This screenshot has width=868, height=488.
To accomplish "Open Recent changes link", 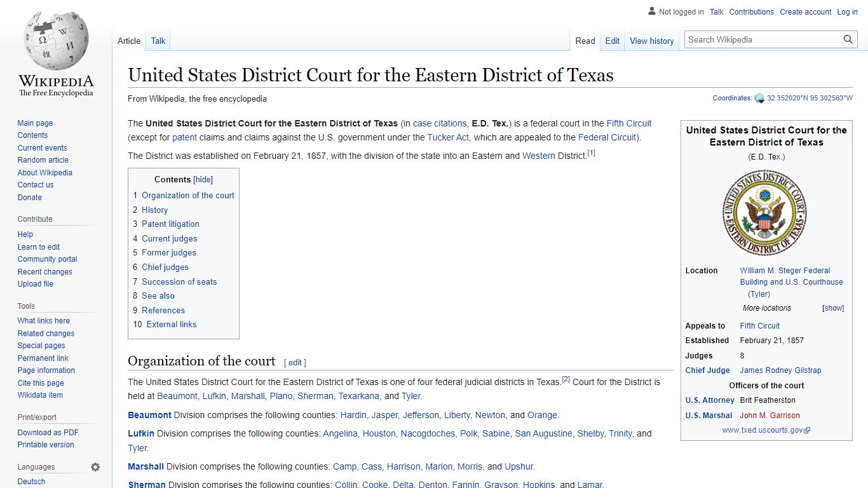I will pyautogui.click(x=44, y=272).
